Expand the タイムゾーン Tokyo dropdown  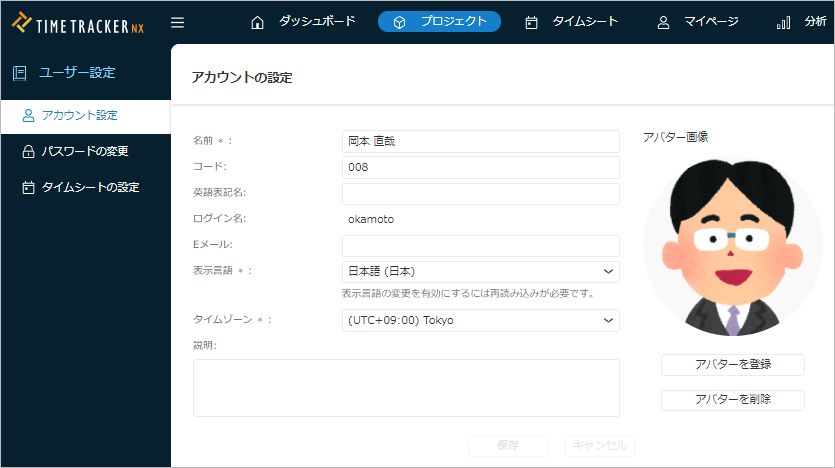tap(480, 320)
